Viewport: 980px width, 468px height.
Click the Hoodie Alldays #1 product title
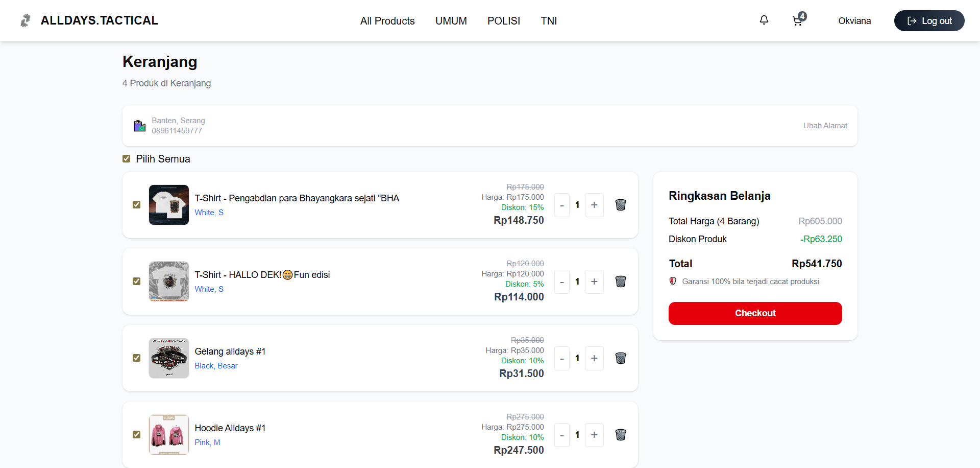point(230,428)
